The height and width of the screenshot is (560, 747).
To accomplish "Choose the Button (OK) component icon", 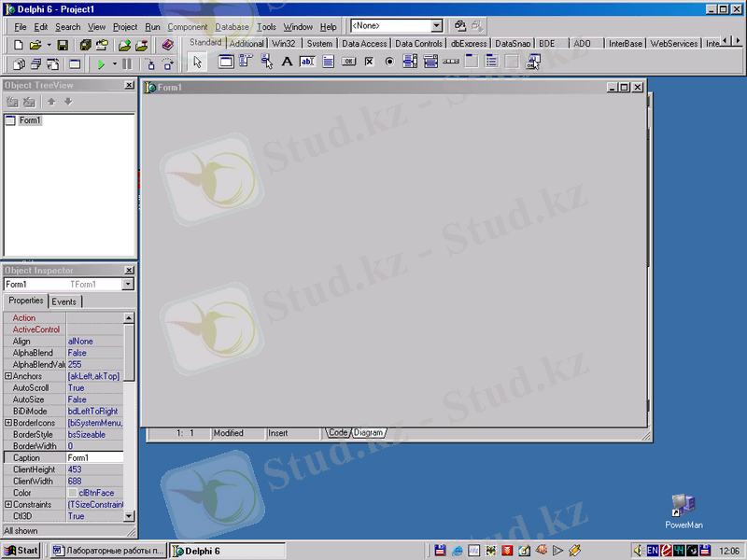I will coord(348,63).
